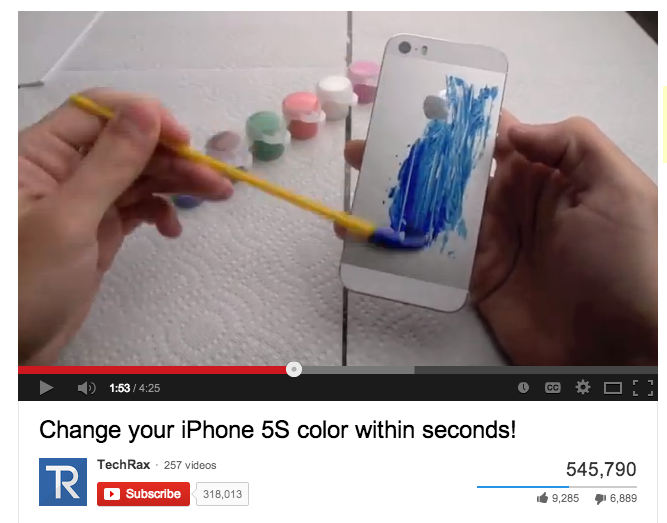Click the video title text
The height and width of the screenshot is (523, 667).
pyautogui.click(x=278, y=429)
